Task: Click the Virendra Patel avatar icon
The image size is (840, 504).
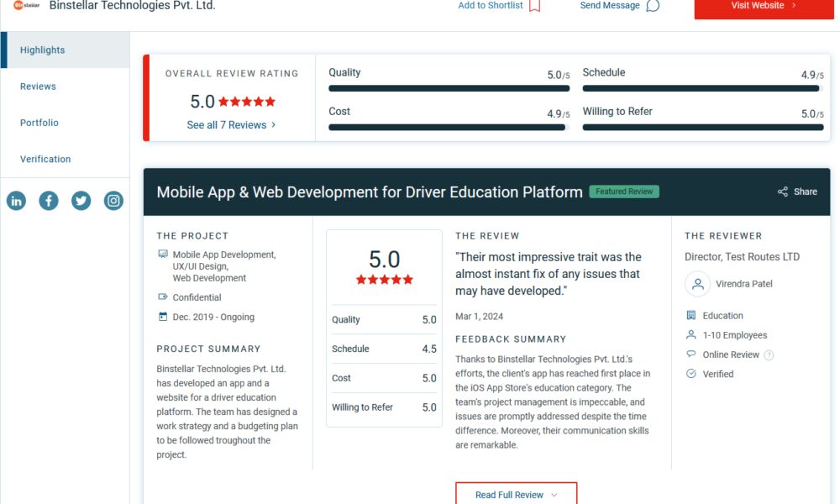Action: coord(697,284)
